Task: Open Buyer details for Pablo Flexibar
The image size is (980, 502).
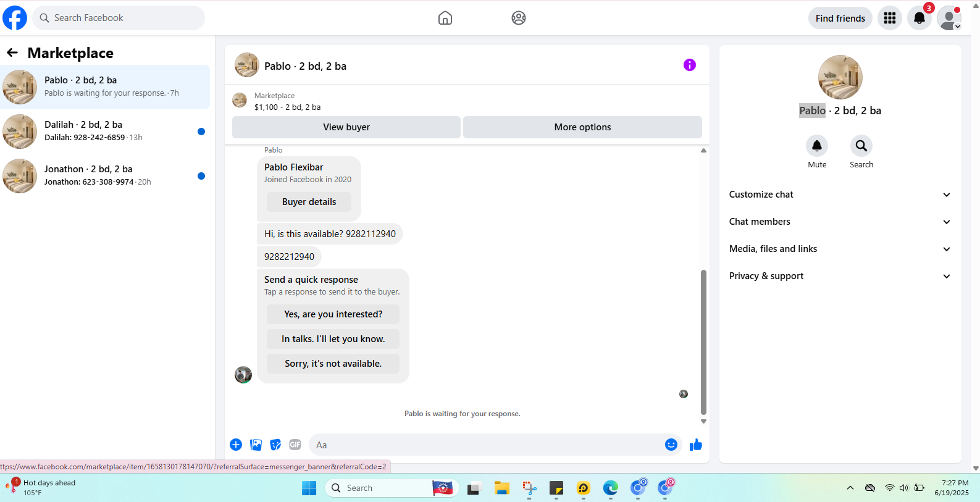Action: [x=309, y=202]
